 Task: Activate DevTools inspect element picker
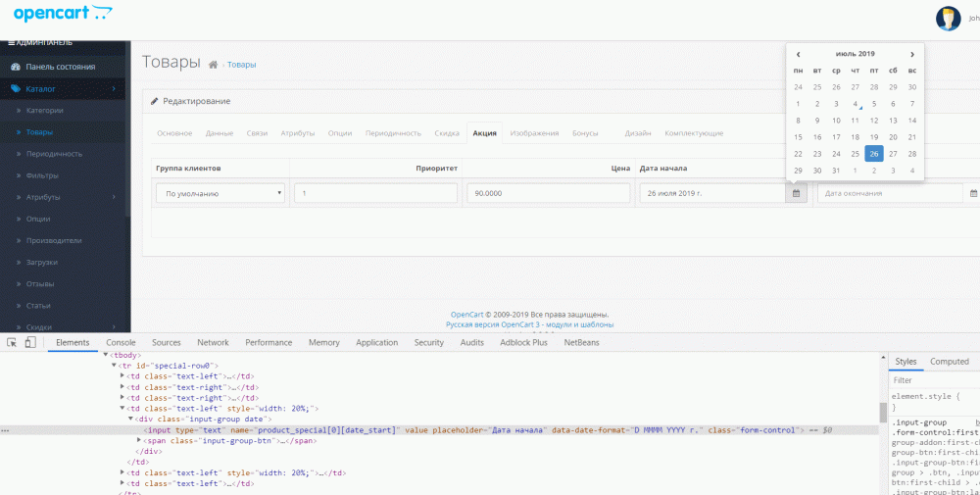pyautogui.click(x=11, y=342)
